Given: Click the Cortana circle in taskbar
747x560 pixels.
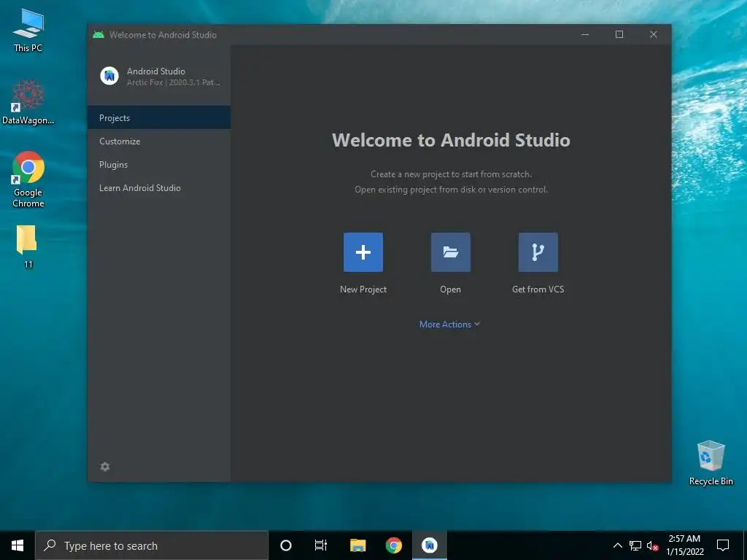Looking at the screenshot, I should pyautogui.click(x=285, y=545).
